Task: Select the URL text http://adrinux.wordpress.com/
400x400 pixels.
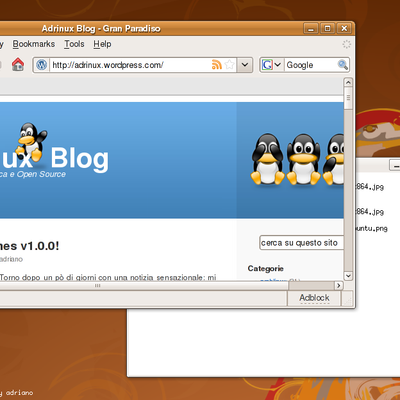Action: click(108, 65)
